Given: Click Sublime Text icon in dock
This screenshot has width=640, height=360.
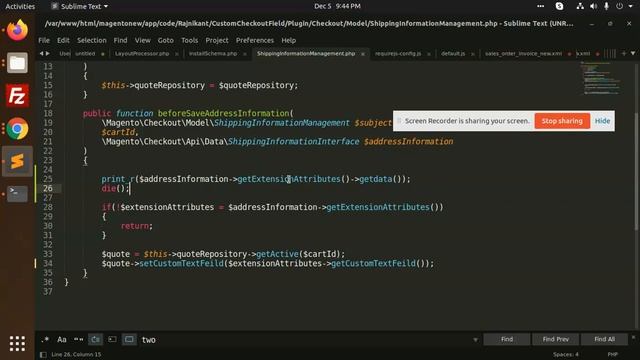Looking at the screenshot, I should coord(17,161).
